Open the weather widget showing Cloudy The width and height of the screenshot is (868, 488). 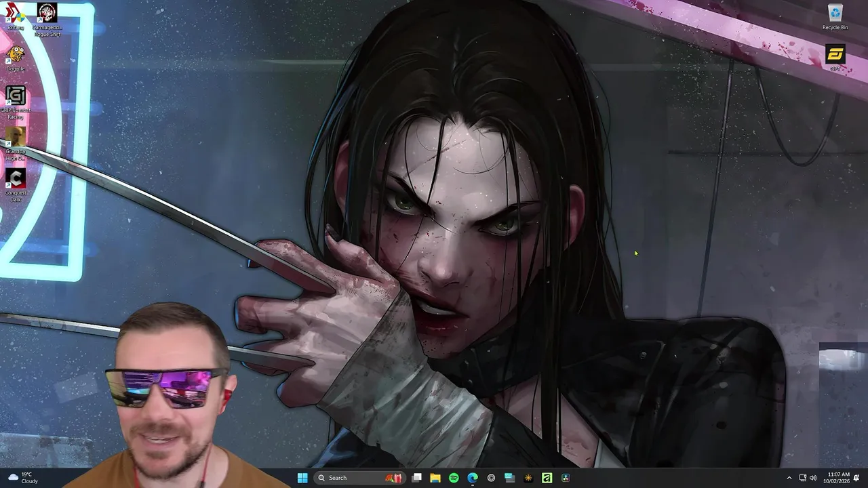point(22,478)
